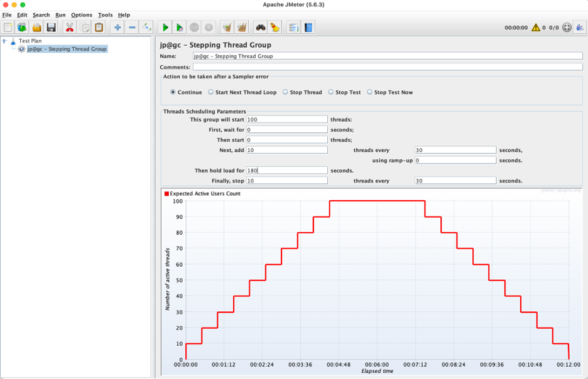Viewport: 588px width, 379px height.
Task: Choose the Stop Test radio button
Action: click(330, 92)
